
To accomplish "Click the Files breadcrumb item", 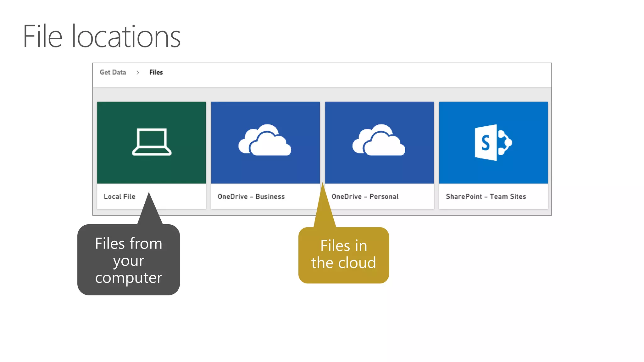I will [156, 72].
